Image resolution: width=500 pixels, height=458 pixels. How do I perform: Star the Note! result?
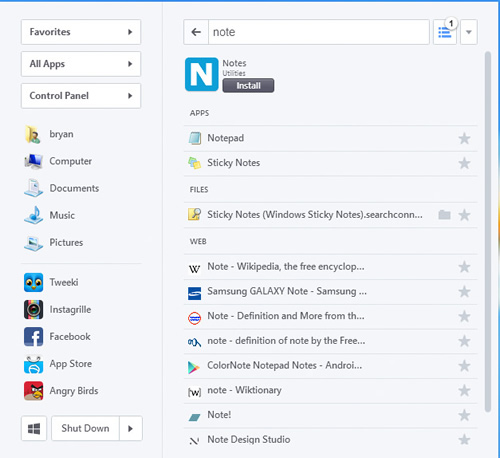coord(464,415)
